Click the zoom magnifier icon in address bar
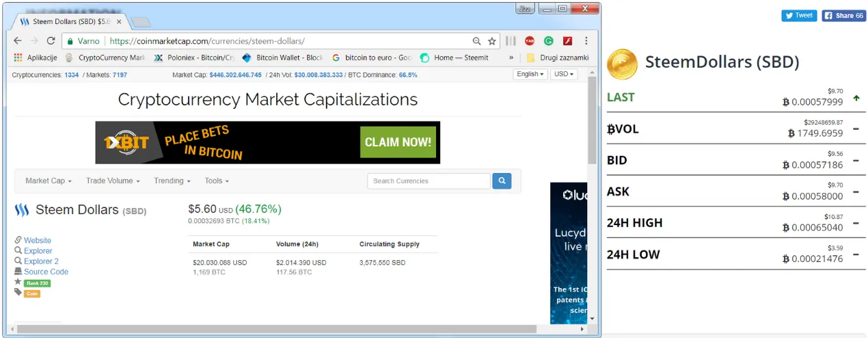The height and width of the screenshot is (338, 868). (x=476, y=41)
